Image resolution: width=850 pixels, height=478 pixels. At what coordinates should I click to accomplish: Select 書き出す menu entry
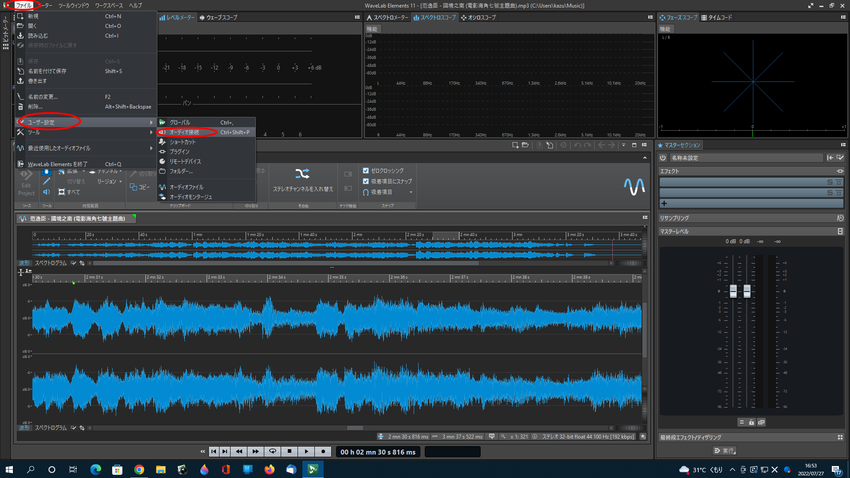click(86, 81)
